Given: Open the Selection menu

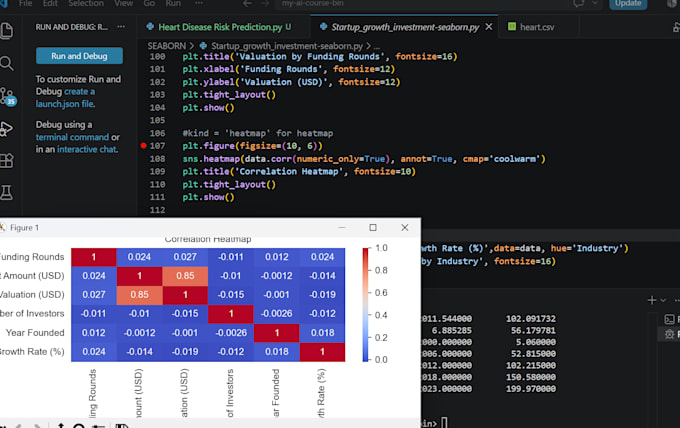Looking at the screenshot, I should 86,3.
